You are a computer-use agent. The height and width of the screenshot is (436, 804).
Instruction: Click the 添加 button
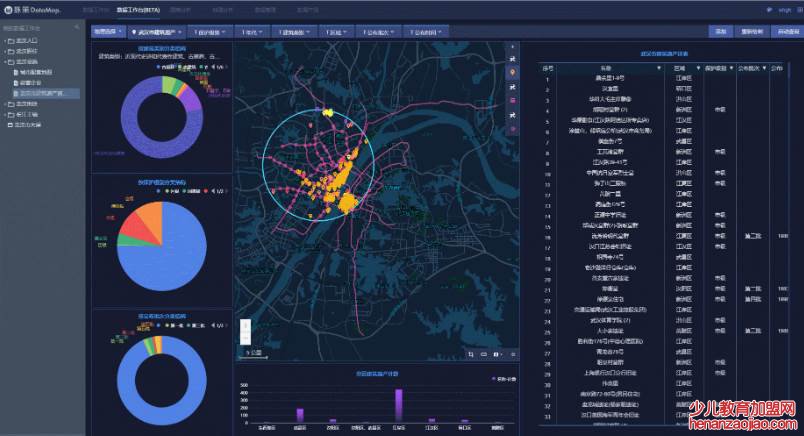[x=719, y=32]
